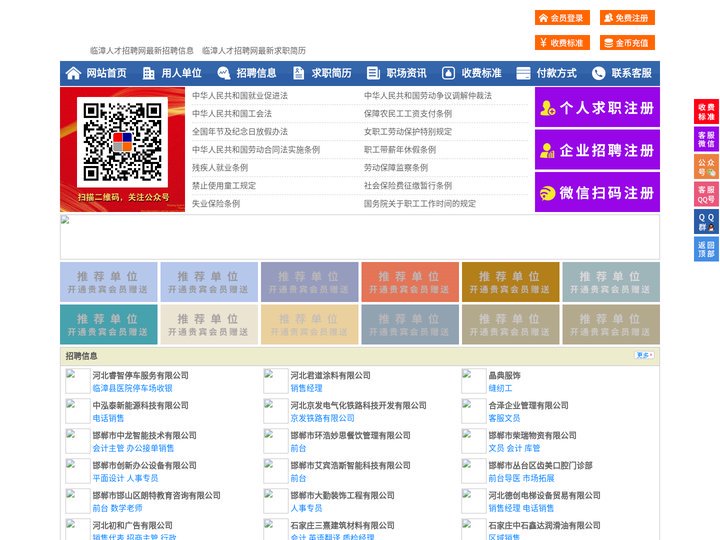The width and height of the screenshot is (720, 540).
Task: Click the person icon on 企业招聘注册
Action: (x=547, y=150)
